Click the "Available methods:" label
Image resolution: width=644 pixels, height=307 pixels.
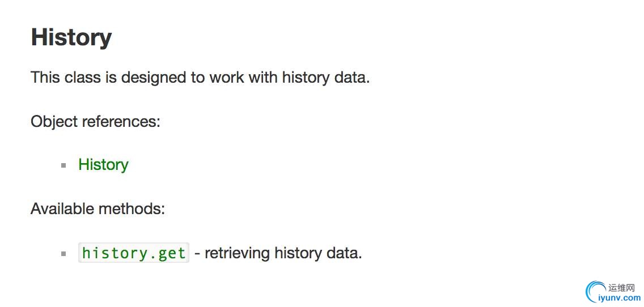(x=98, y=209)
